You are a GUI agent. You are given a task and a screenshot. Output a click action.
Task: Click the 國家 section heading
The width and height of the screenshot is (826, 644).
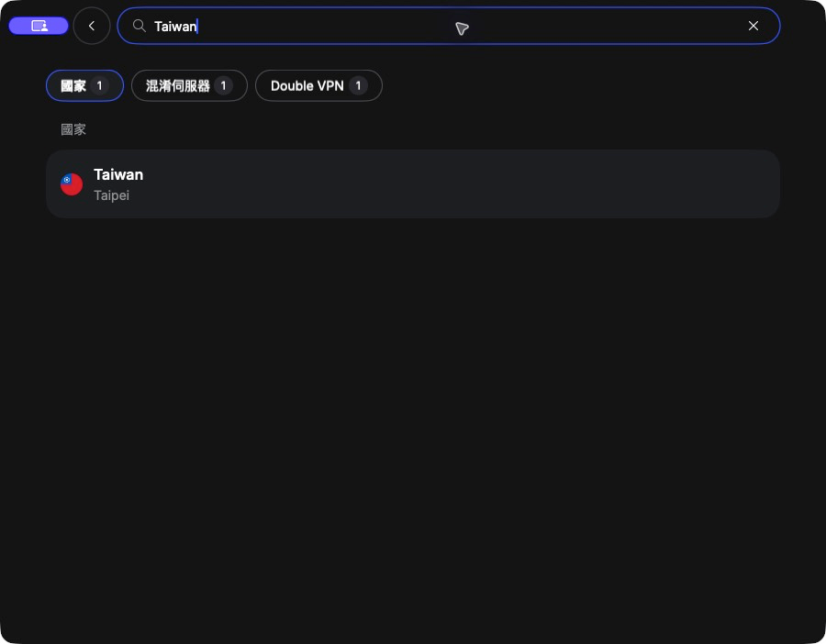point(73,129)
